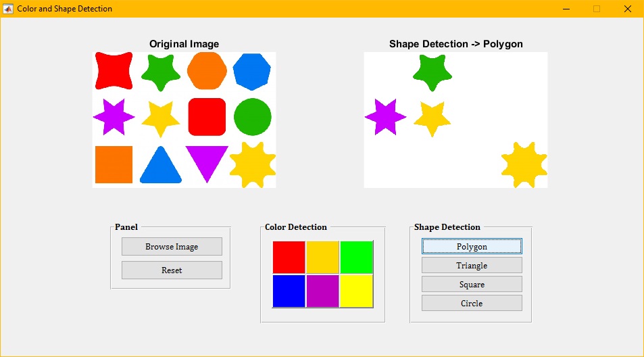Pick the red color swatch
The image size is (644, 357).
289,257
